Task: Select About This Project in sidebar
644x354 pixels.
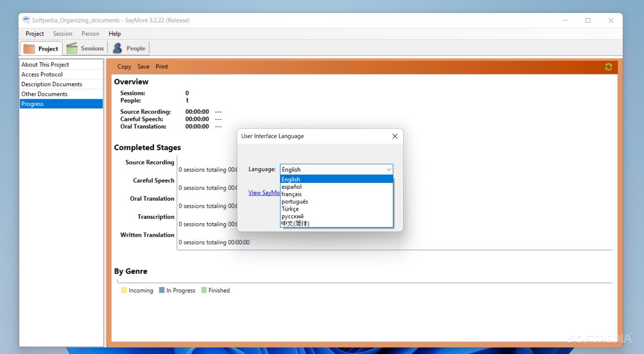Action: coord(61,64)
